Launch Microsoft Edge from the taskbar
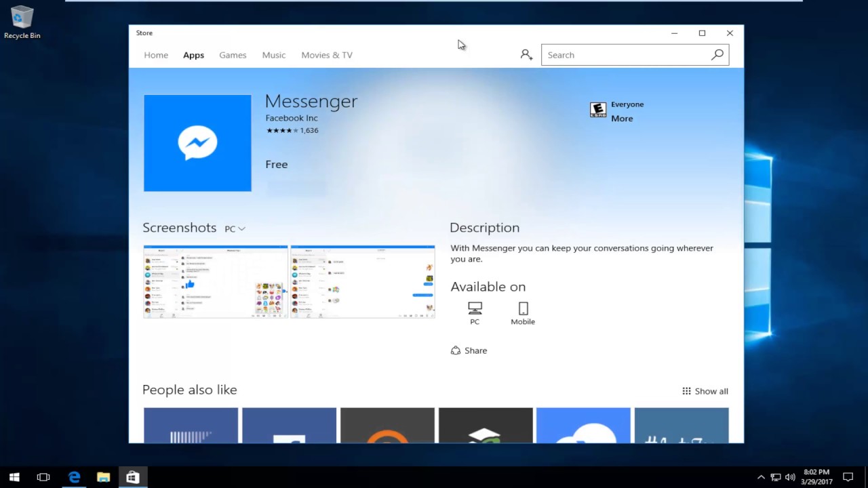Screen dimensions: 868x488 [74, 477]
